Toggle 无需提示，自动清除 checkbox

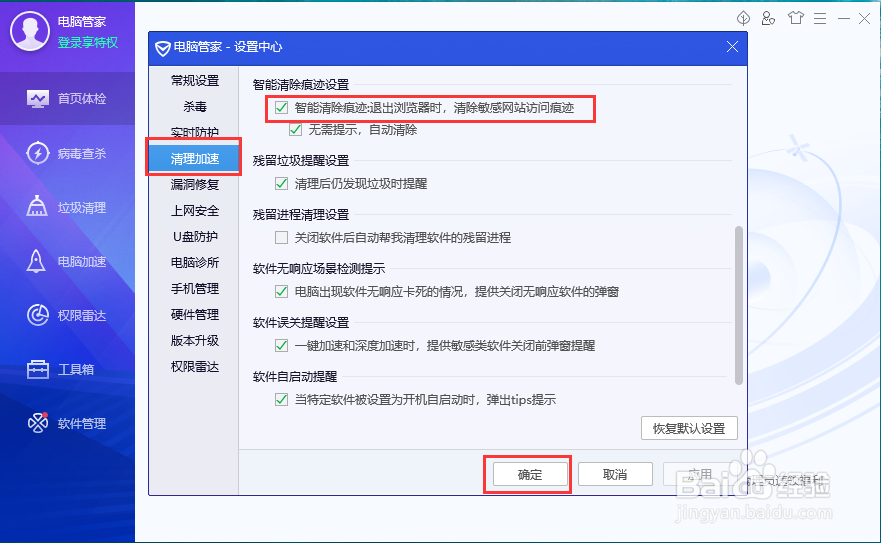click(296, 130)
